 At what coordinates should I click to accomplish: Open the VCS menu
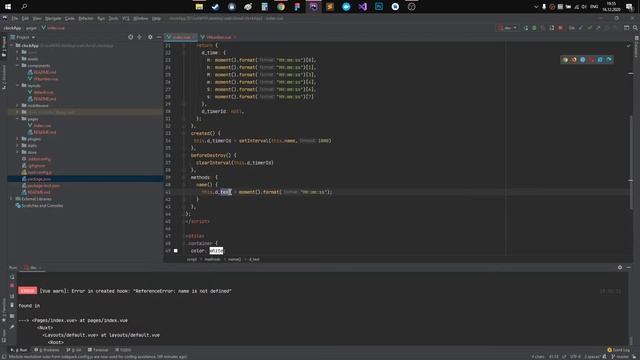click(126, 18)
